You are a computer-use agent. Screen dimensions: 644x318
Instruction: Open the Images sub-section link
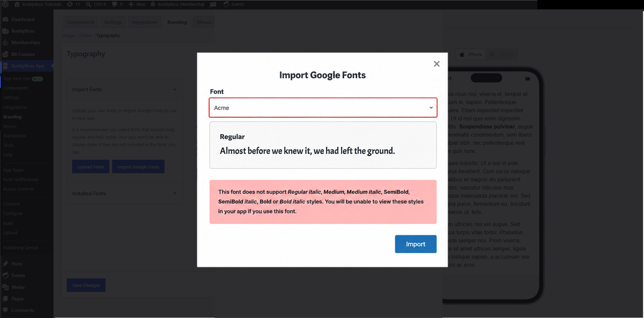tap(69, 35)
